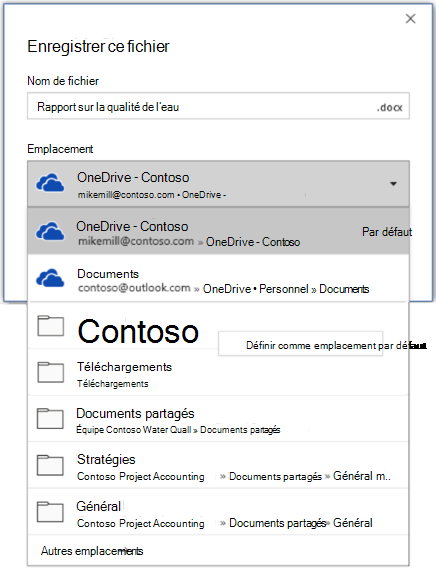Click the mikemill@contoso.com text in highlighted list row
Screen dimensions: 436x572
[136, 241]
